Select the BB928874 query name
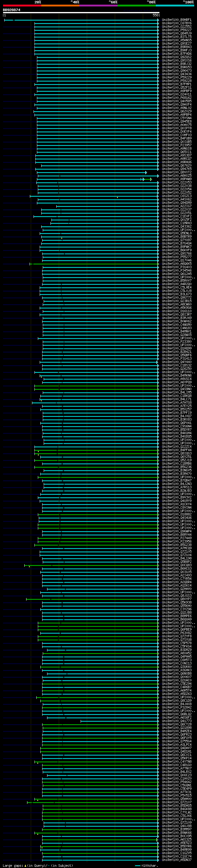 11,10
